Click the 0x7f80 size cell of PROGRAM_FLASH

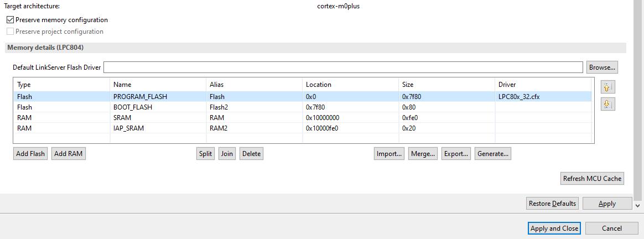point(447,96)
